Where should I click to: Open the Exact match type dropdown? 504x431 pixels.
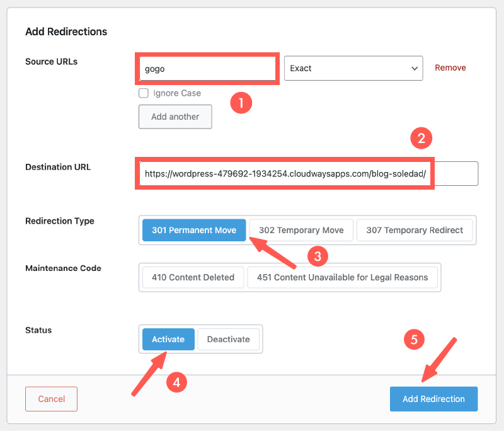tap(353, 68)
